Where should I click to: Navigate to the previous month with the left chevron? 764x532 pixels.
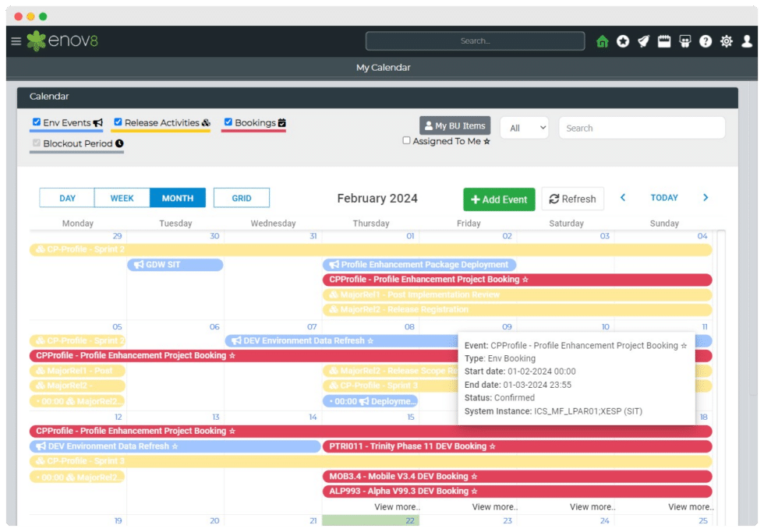pyautogui.click(x=622, y=197)
